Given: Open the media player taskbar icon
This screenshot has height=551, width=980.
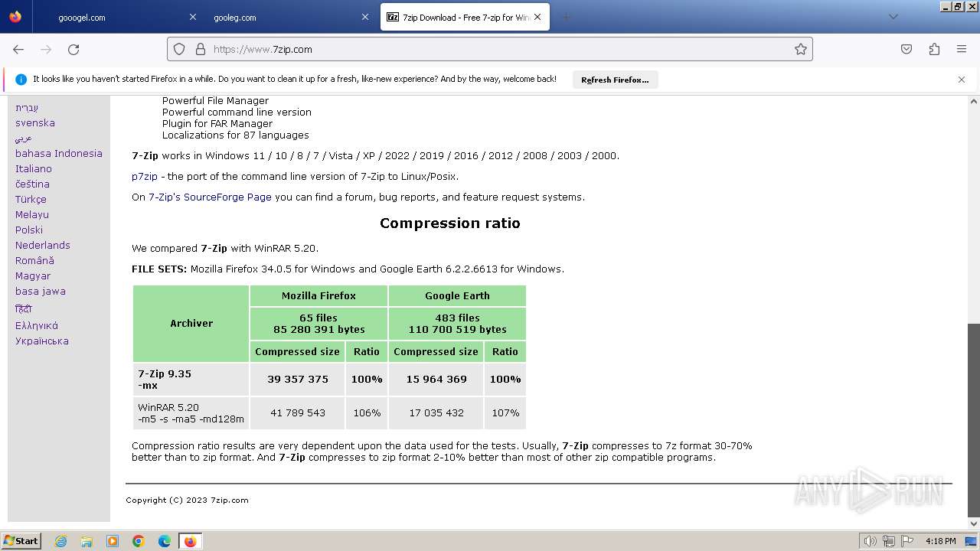Looking at the screenshot, I should (x=113, y=541).
